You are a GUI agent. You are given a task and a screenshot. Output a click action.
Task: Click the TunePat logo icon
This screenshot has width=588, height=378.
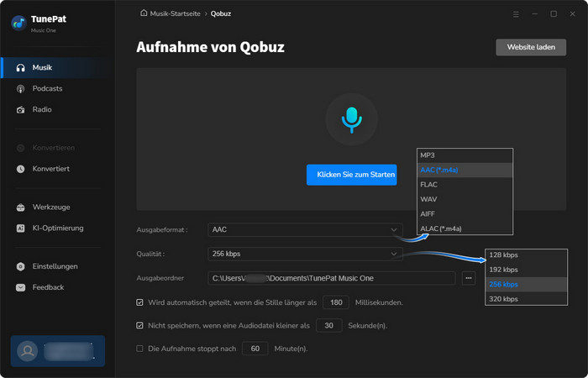18,24
